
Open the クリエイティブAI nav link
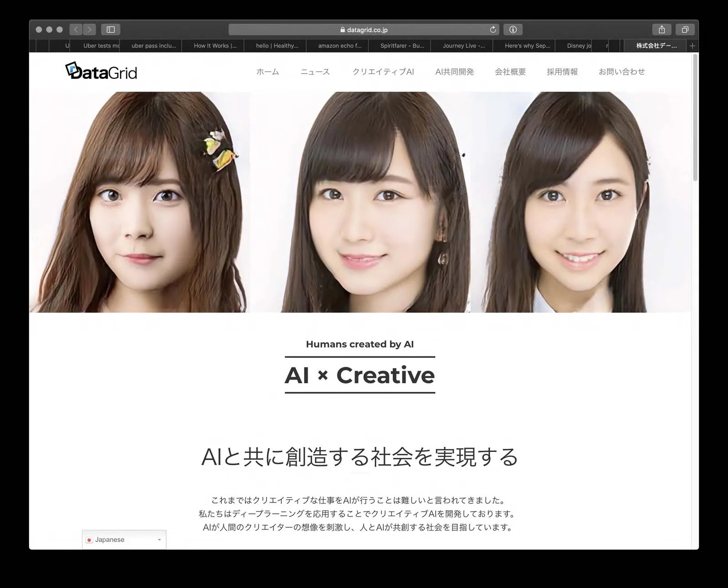tap(383, 72)
